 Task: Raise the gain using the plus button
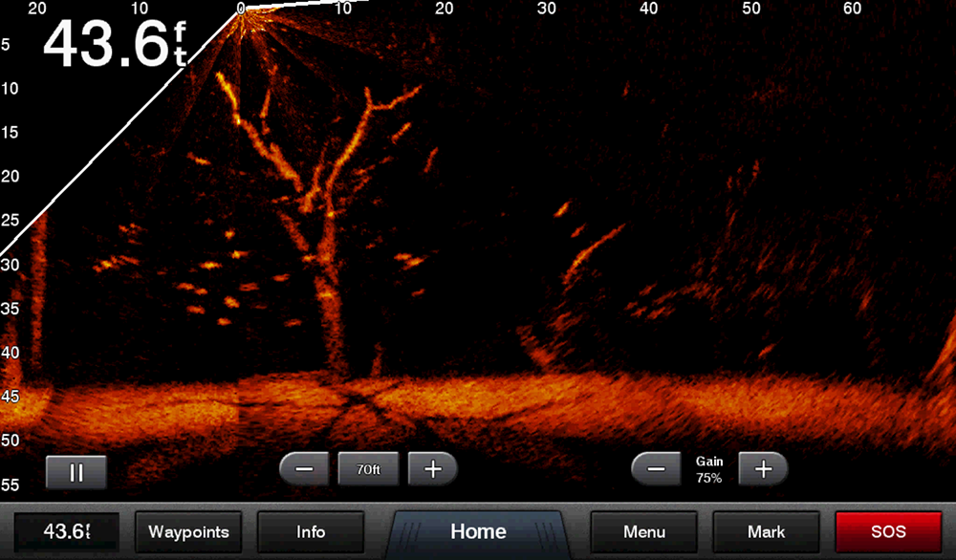coord(762,469)
